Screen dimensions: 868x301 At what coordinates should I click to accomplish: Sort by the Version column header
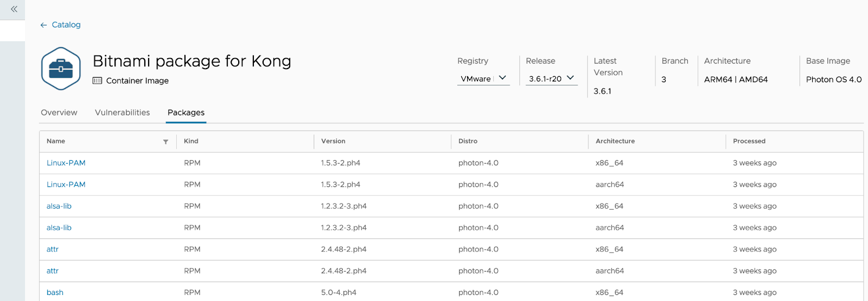333,141
